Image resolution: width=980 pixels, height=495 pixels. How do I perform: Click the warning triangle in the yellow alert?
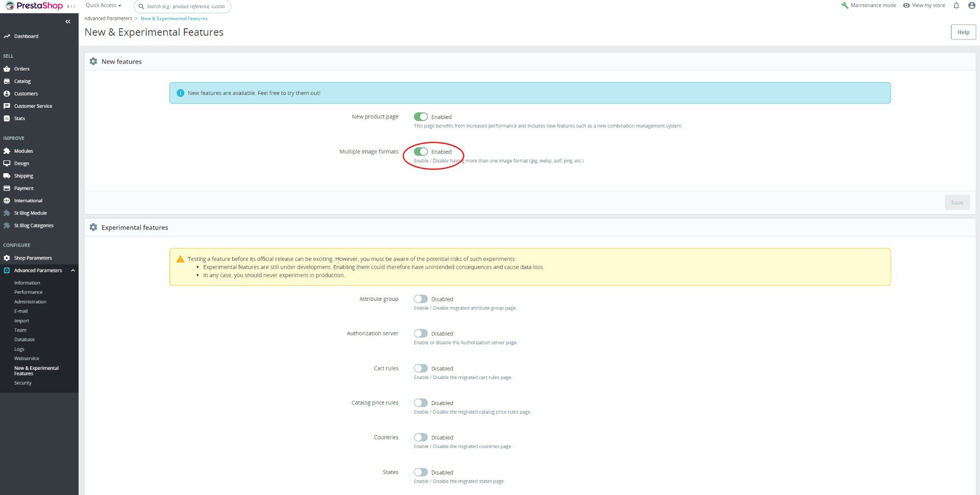(x=180, y=259)
